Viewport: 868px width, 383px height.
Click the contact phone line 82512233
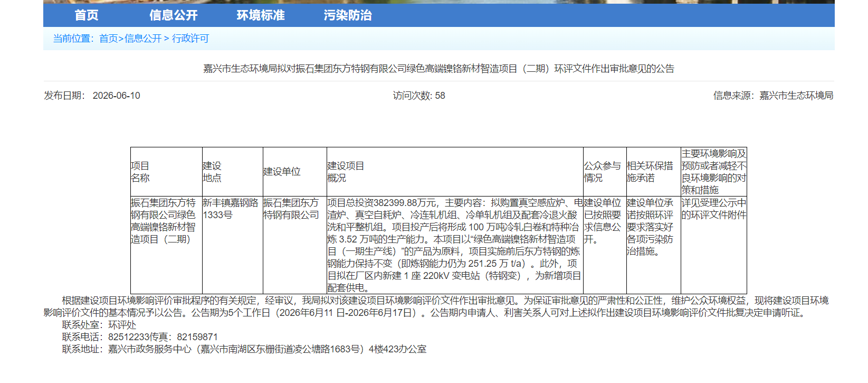[140, 337]
